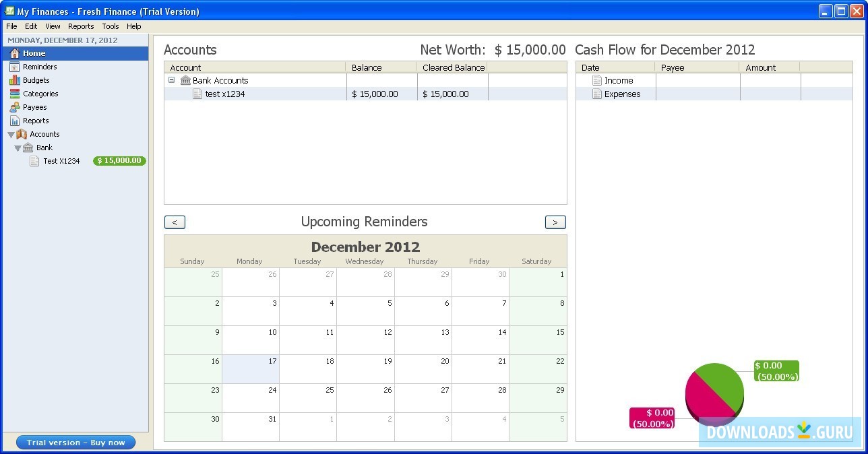Sort by the Cleared Balance column header
The width and height of the screenshot is (868, 454).
pyautogui.click(x=452, y=67)
